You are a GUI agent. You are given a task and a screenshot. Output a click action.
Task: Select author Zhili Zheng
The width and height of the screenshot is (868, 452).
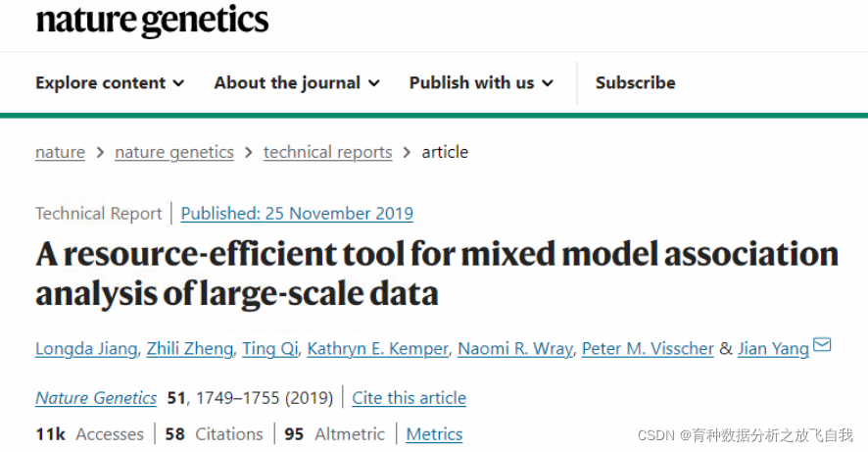pyautogui.click(x=189, y=348)
